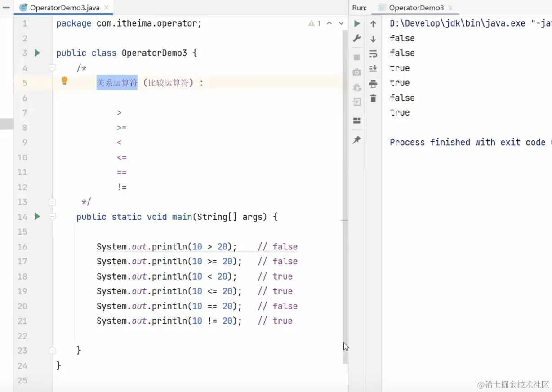Image resolution: width=552 pixels, height=392 pixels.
Task: Jump up the stack trace with up arrow
Action: click(373, 24)
